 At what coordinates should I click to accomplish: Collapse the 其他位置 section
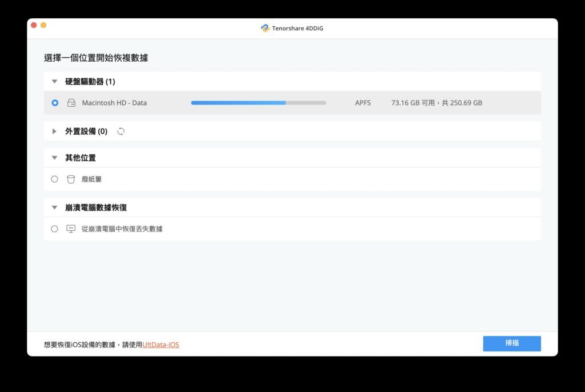(54, 158)
